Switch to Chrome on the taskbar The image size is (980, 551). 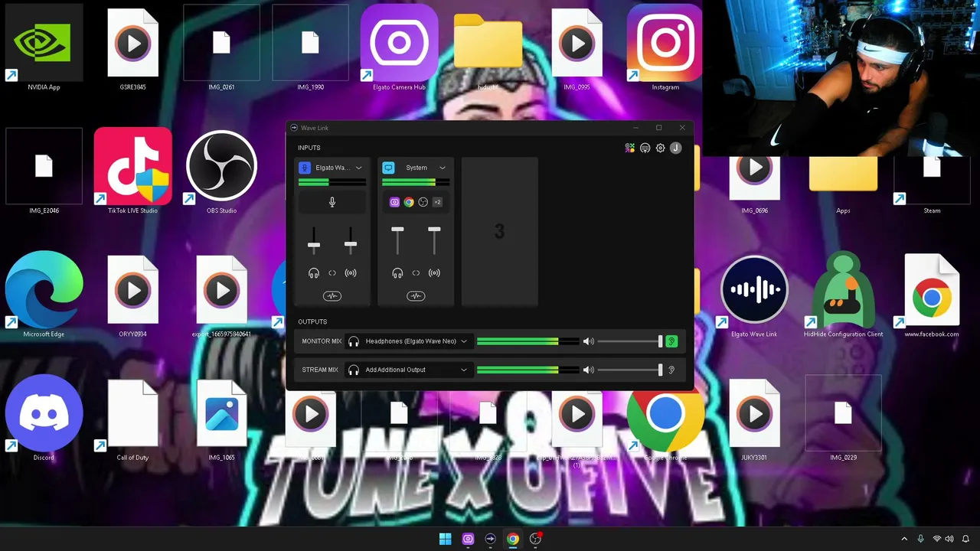tap(513, 539)
